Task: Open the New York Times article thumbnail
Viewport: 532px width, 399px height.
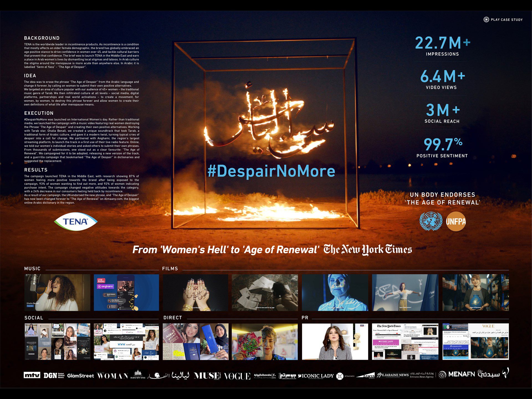Action: (405, 342)
